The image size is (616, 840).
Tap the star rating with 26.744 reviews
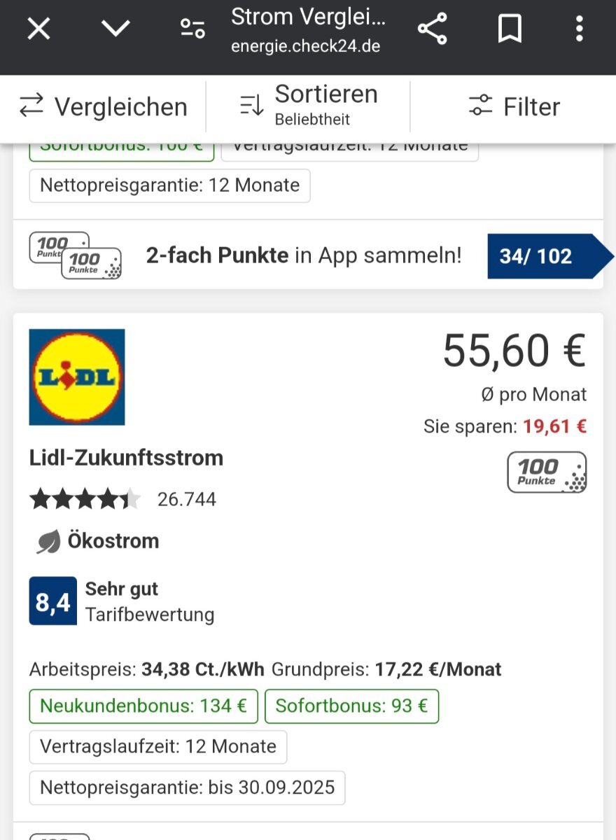pyautogui.click(x=122, y=499)
